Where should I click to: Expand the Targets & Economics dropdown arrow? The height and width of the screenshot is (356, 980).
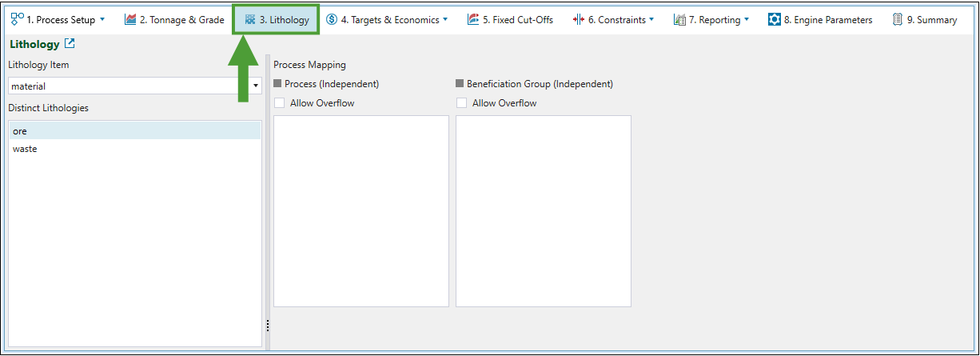coord(445,19)
